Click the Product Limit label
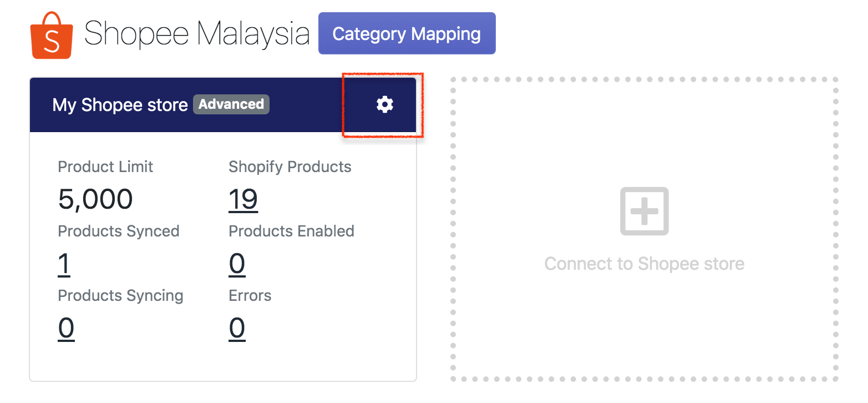The height and width of the screenshot is (403, 868). coord(105,167)
